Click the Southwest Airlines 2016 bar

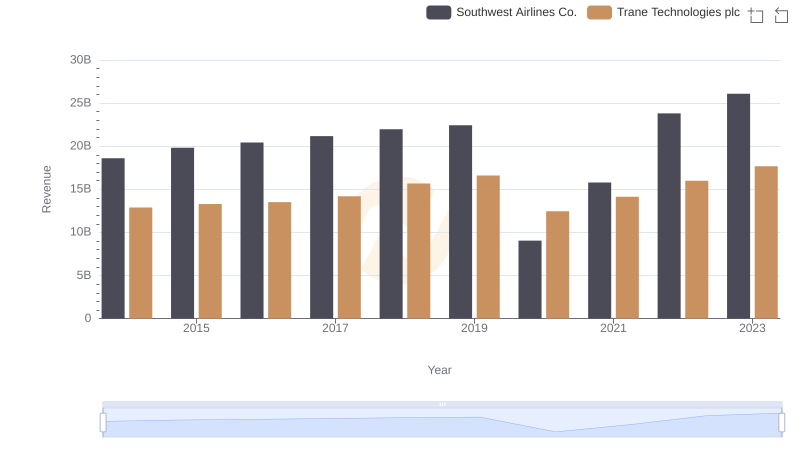point(252,230)
